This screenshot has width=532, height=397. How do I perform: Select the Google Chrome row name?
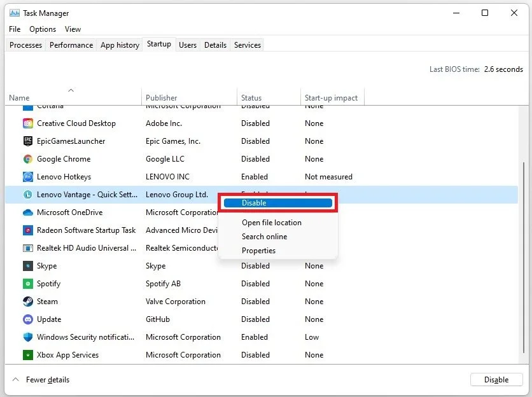(x=64, y=159)
